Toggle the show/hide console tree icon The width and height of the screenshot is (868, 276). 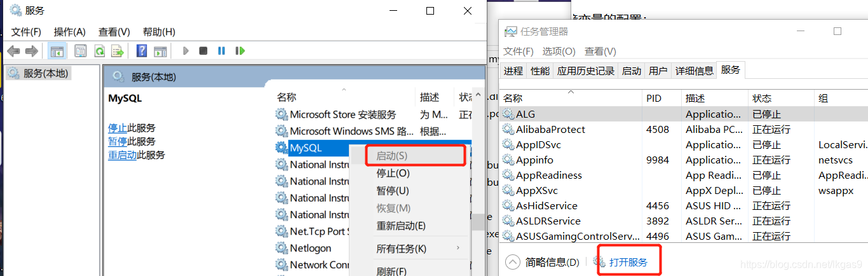pos(57,51)
